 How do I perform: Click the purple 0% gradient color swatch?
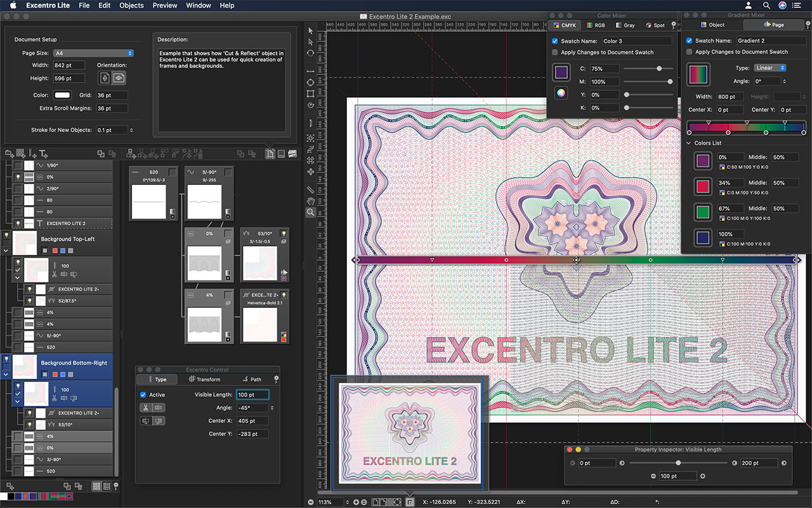(x=702, y=161)
